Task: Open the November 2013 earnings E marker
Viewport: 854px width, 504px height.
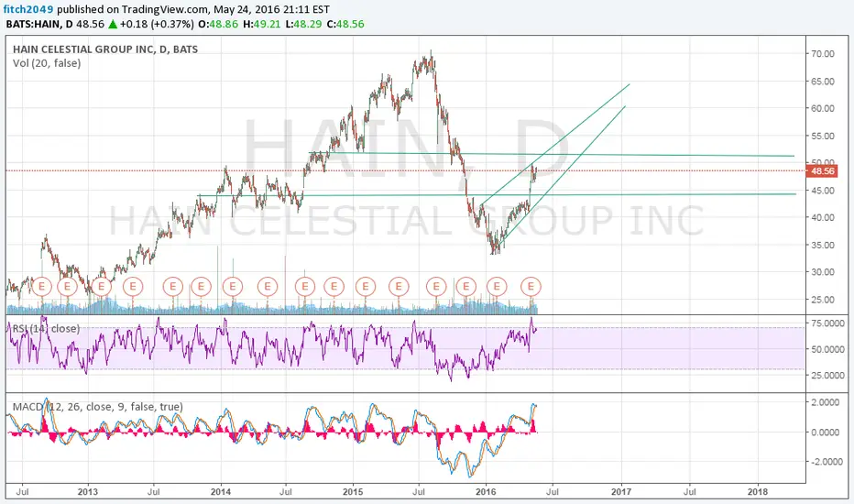Action: [201, 286]
